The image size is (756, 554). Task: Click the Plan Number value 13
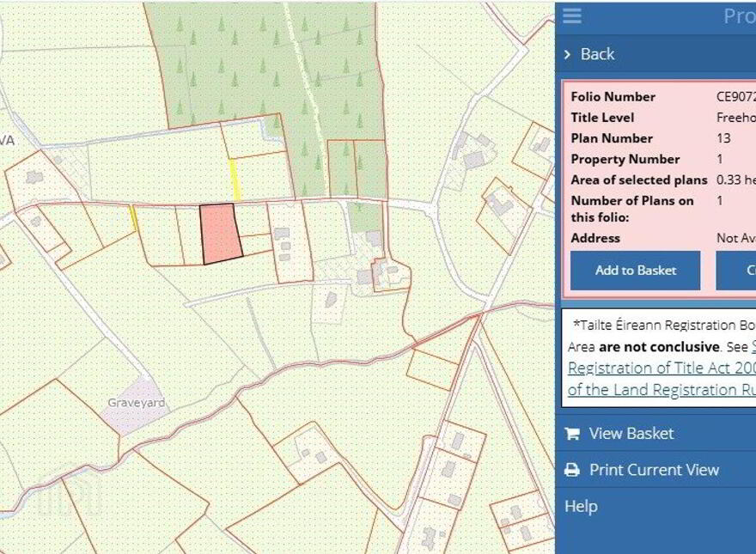(x=723, y=138)
